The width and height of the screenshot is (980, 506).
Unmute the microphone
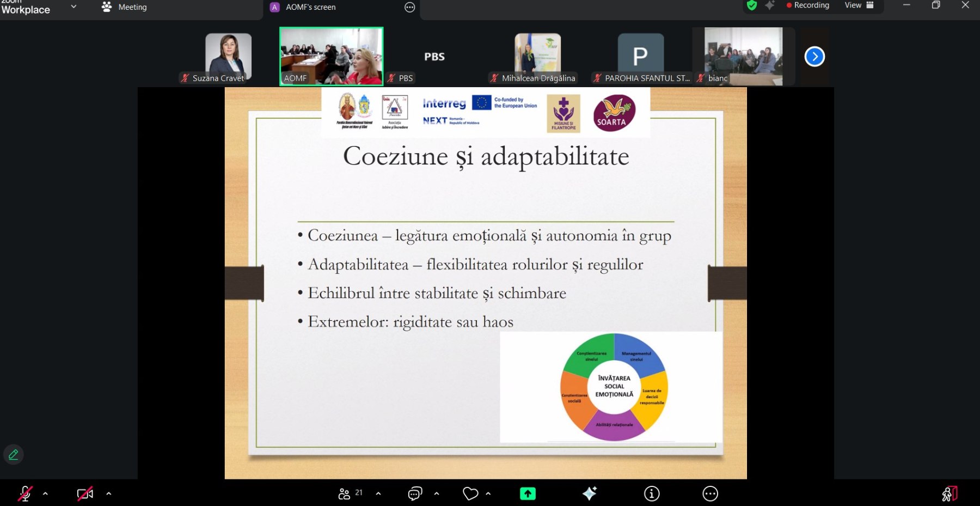click(x=25, y=493)
